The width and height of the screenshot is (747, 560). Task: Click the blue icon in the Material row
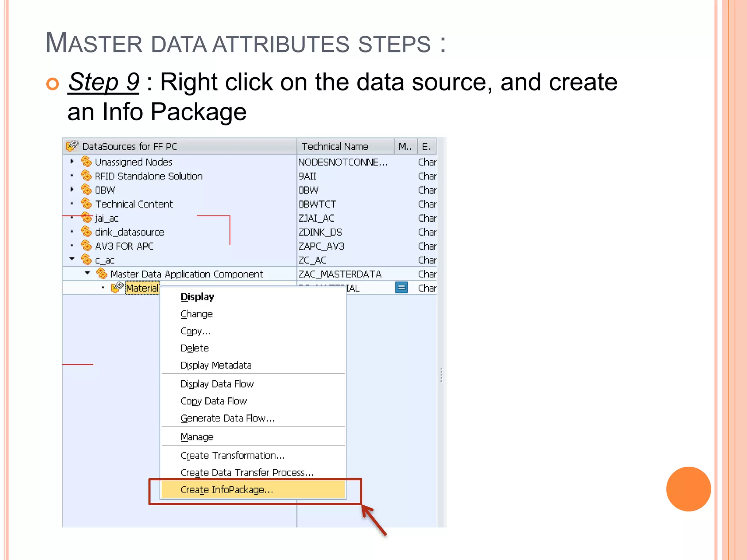401,287
